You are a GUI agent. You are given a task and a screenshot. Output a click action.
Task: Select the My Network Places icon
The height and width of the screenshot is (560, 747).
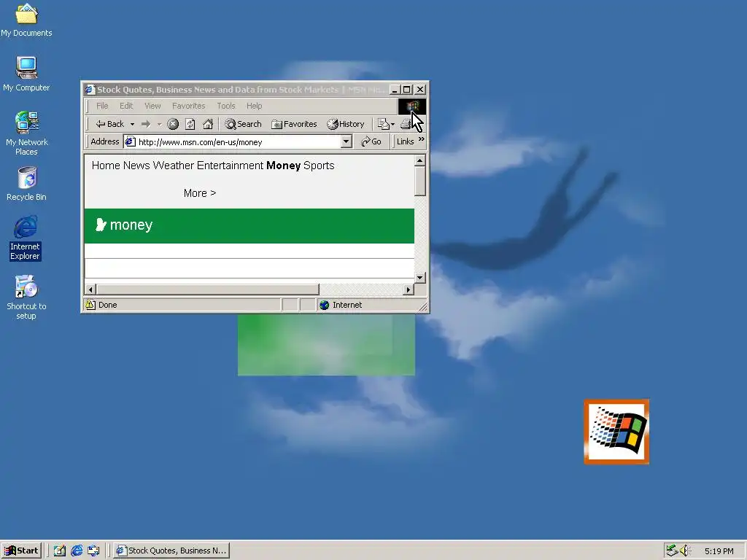(x=26, y=133)
